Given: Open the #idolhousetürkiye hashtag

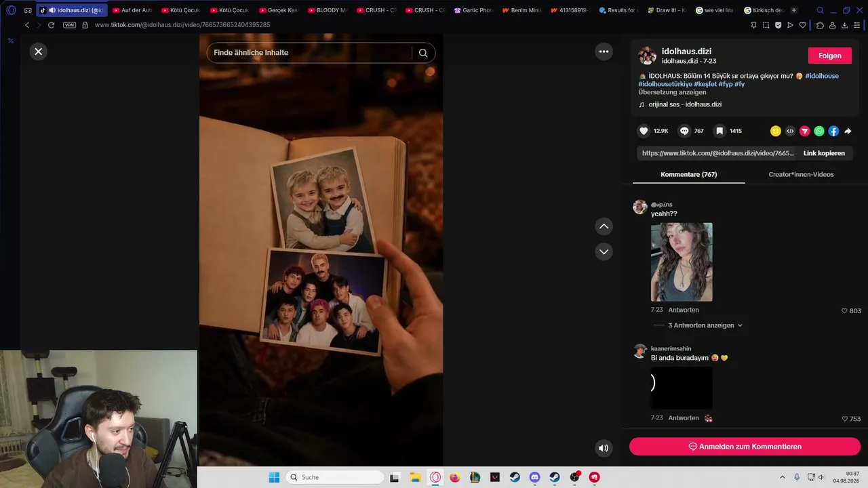Looking at the screenshot, I should point(665,84).
